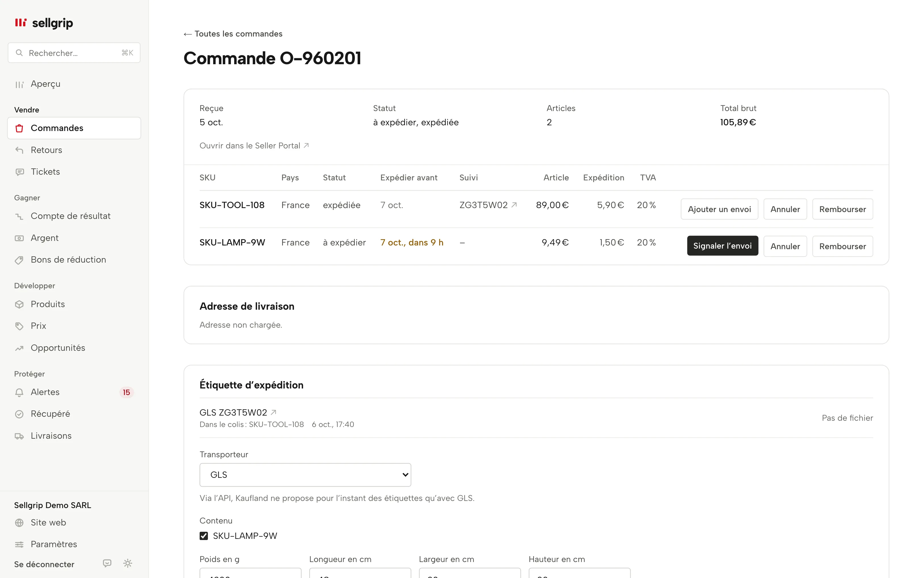This screenshot has width=924, height=578.
Task: Open the Produits menu entry
Action: (x=74, y=304)
